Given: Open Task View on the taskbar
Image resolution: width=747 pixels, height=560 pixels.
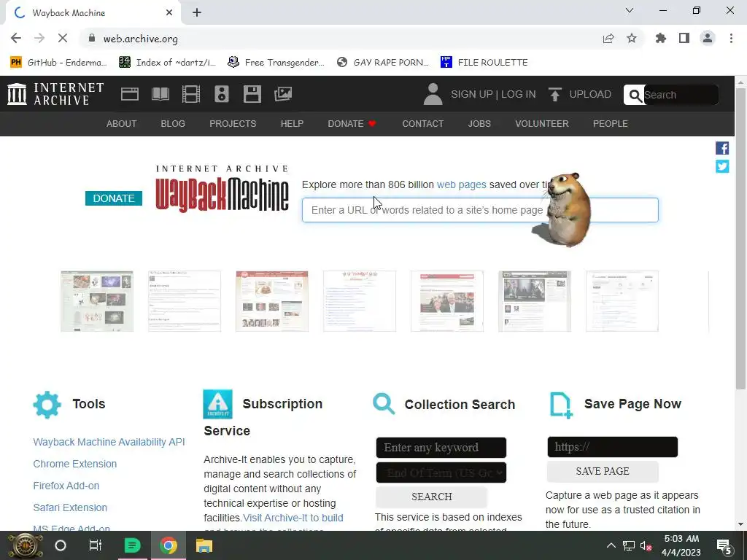Looking at the screenshot, I should pos(96,545).
